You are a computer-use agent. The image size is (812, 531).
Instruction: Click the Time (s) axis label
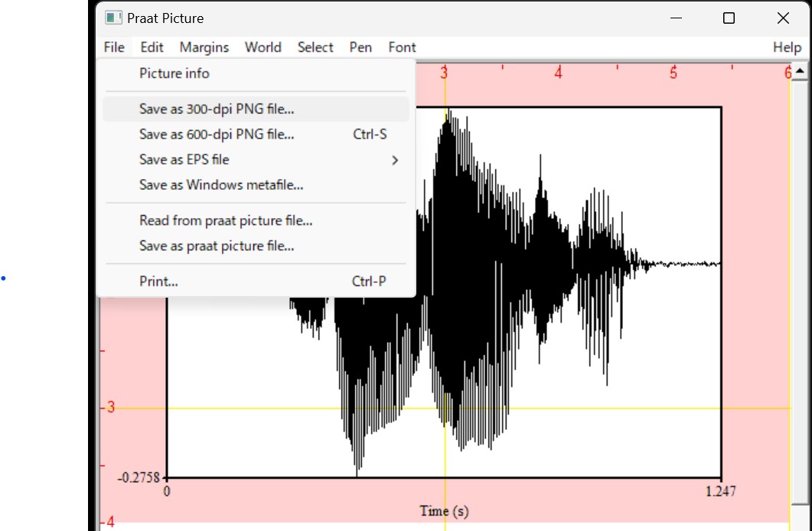tap(444, 510)
